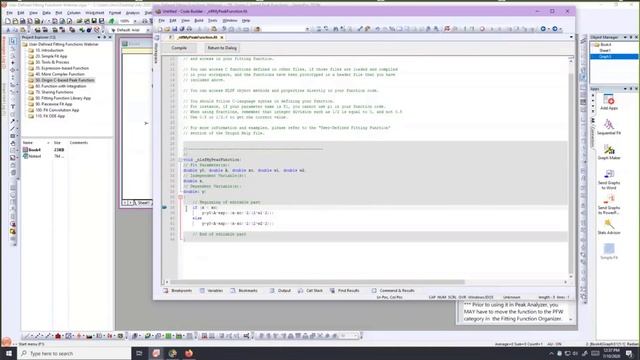Launch Send Graphs to Word app
Viewport: 640px width, 360px height.
tap(609, 179)
